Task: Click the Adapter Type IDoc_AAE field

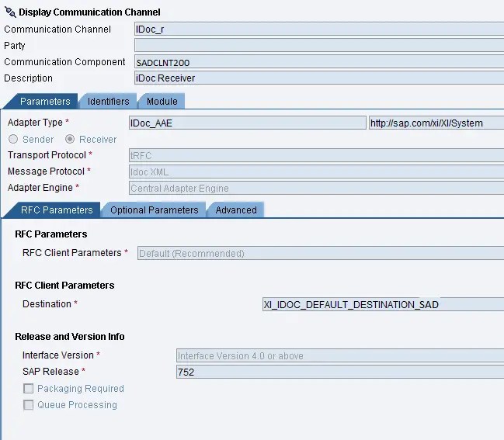Action: 248,123
